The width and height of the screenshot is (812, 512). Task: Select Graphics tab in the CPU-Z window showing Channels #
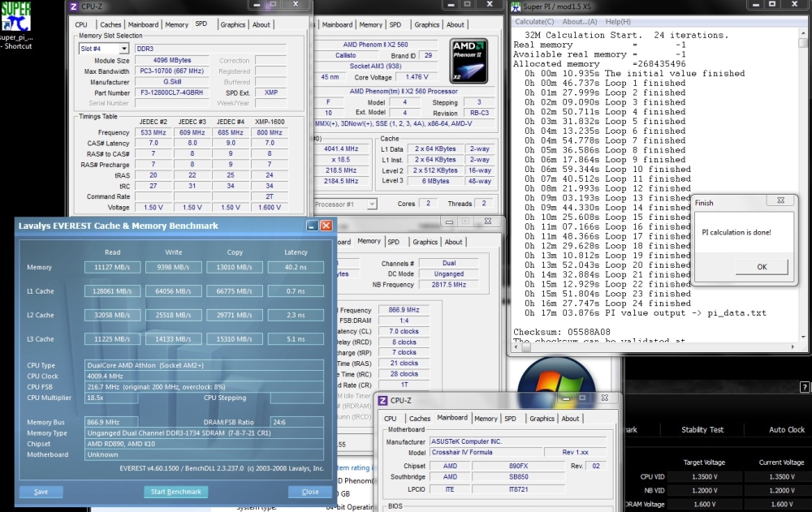coord(425,242)
